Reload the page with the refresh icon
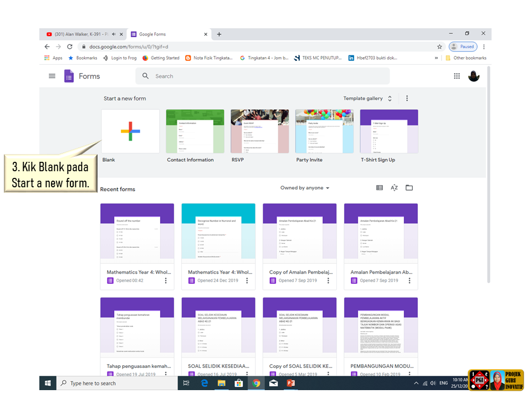The height and width of the screenshot is (399, 532). click(x=70, y=47)
